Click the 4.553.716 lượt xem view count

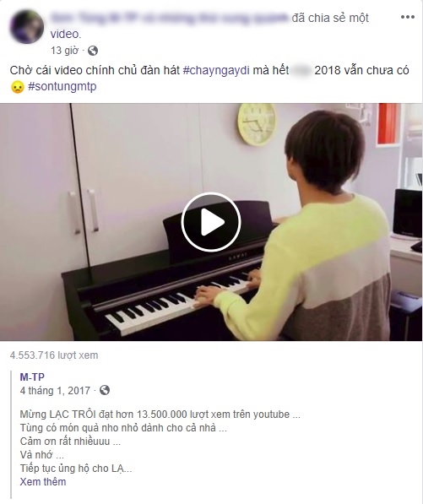pos(54,355)
